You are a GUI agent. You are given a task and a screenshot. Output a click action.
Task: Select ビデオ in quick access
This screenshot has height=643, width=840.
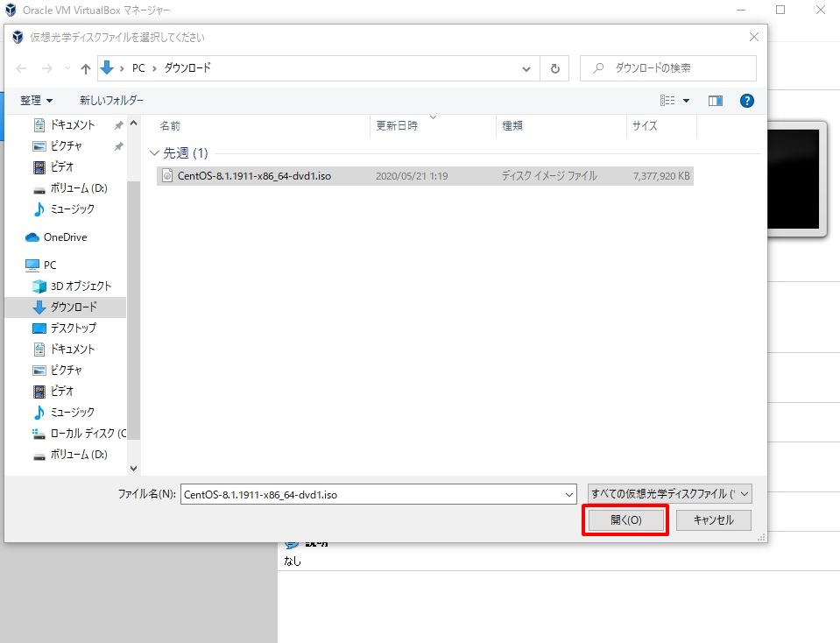[x=61, y=166]
